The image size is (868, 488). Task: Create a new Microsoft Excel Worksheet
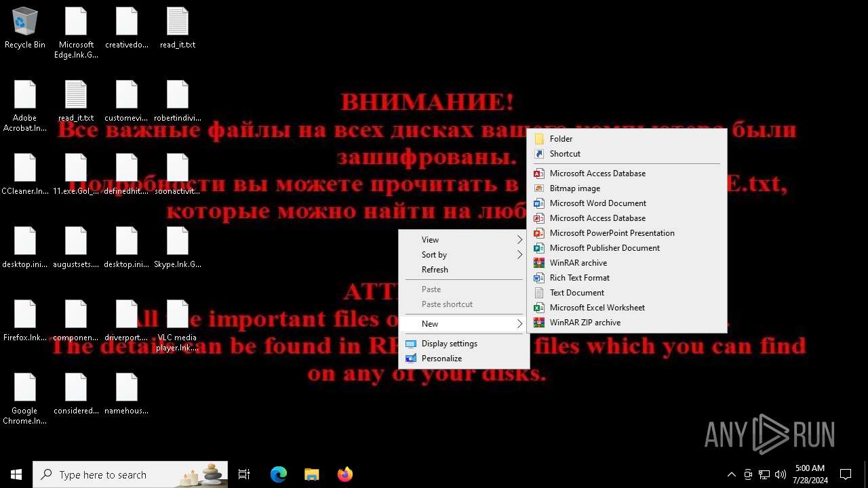pyautogui.click(x=627, y=308)
